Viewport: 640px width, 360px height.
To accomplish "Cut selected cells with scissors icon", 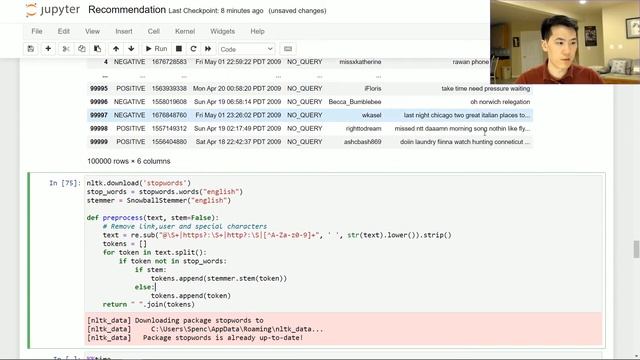I will click(66, 49).
